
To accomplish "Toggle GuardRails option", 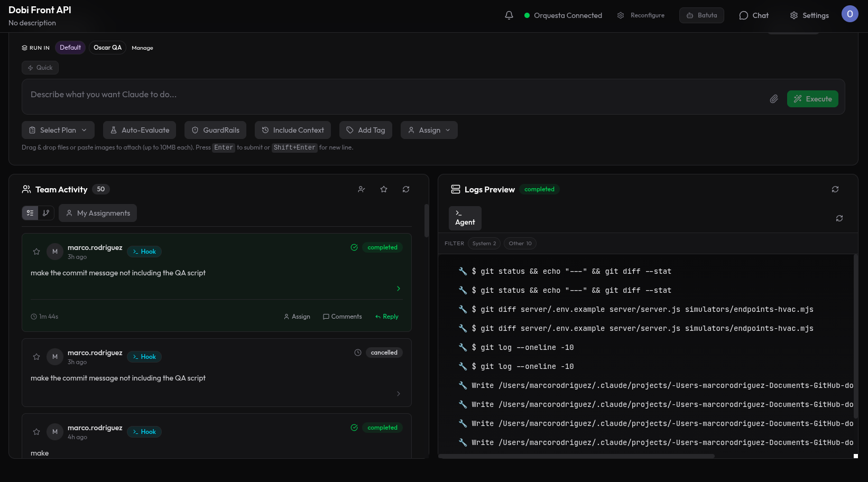I will point(215,130).
